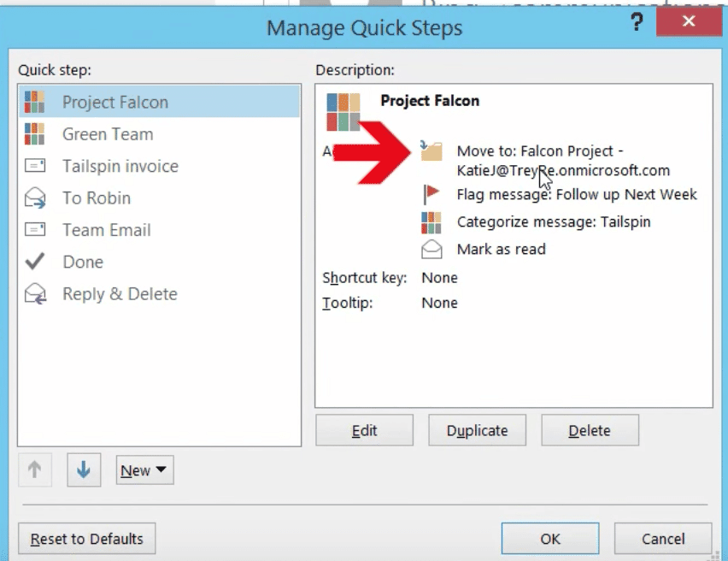The width and height of the screenshot is (728, 561).
Task: Cancel the Manage Quick Steps dialog
Action: [663, 539]
